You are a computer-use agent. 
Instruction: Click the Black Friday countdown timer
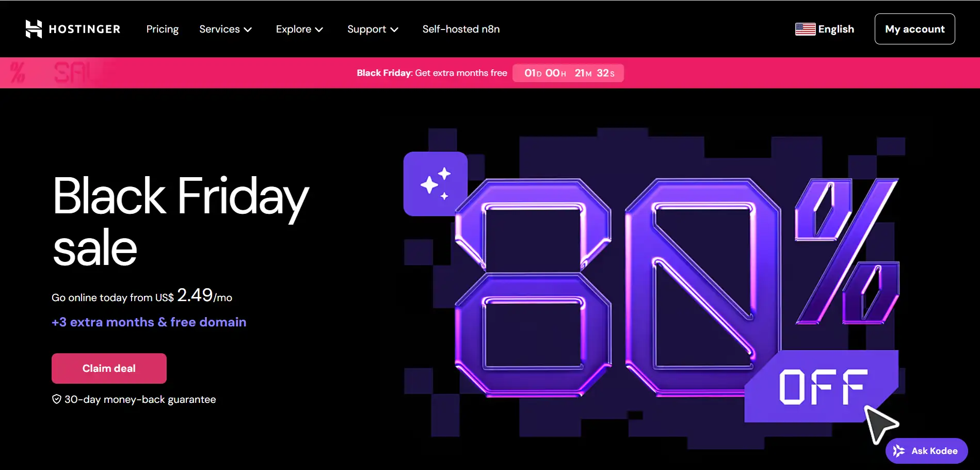coord(568,73)
